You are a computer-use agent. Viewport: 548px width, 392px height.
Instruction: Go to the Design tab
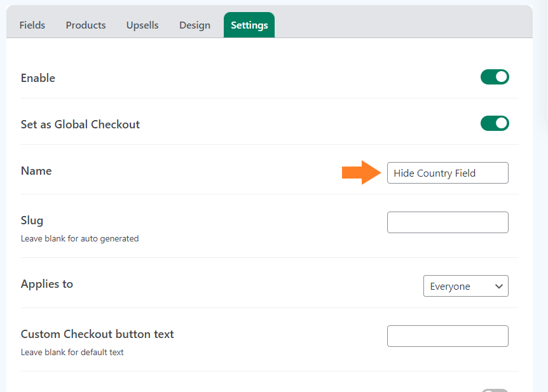point(195,25)
